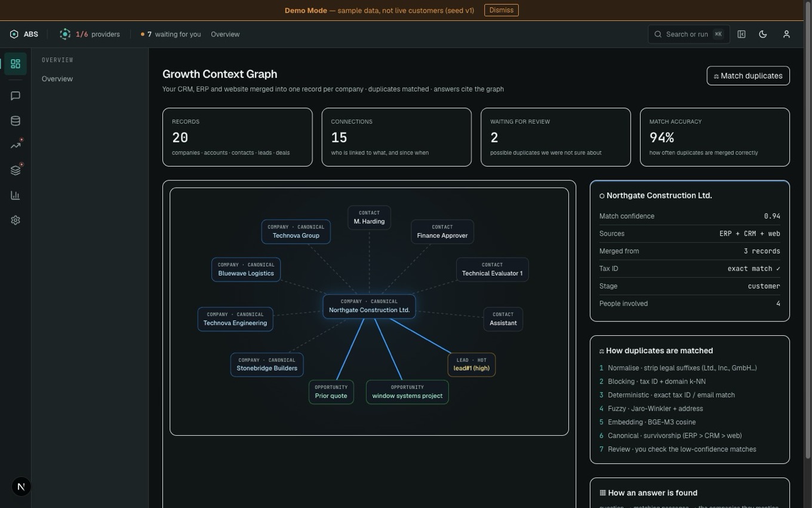The image size is (812, 508).
Task: Select the Stonebridge Builders company node
Action: click(x=266, y=364)
